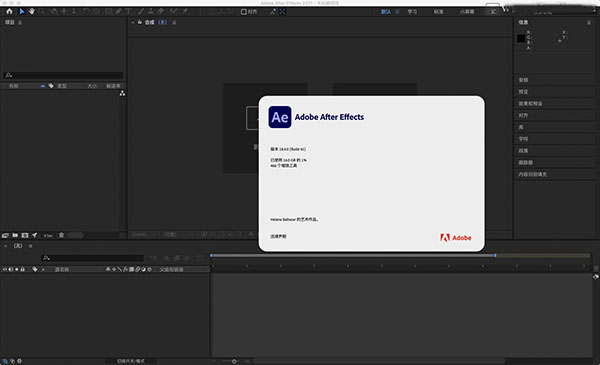Click the Home icon in the toolbar
This screenshot has height=365, width=600.
[9, 11]
